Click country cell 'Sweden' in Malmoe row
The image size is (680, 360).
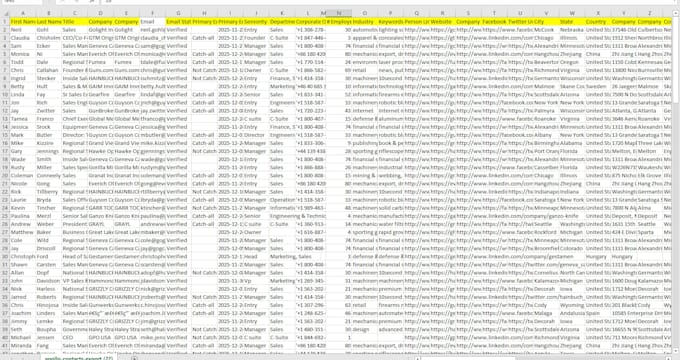tap(598, 86)
